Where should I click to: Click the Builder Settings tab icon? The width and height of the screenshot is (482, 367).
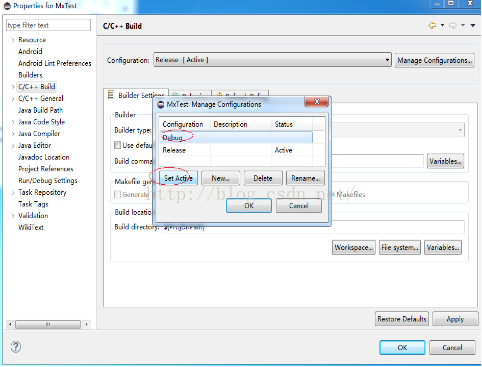point(111,95)
